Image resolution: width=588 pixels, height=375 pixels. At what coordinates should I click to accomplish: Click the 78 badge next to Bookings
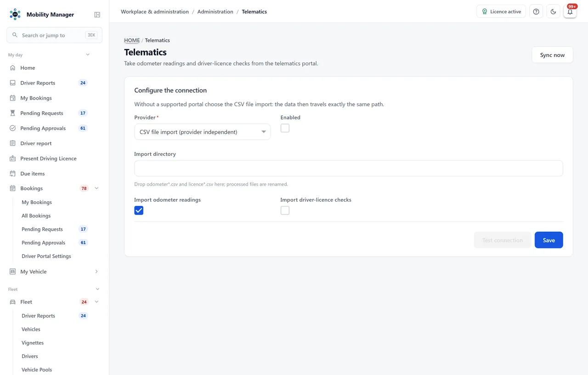84,188
